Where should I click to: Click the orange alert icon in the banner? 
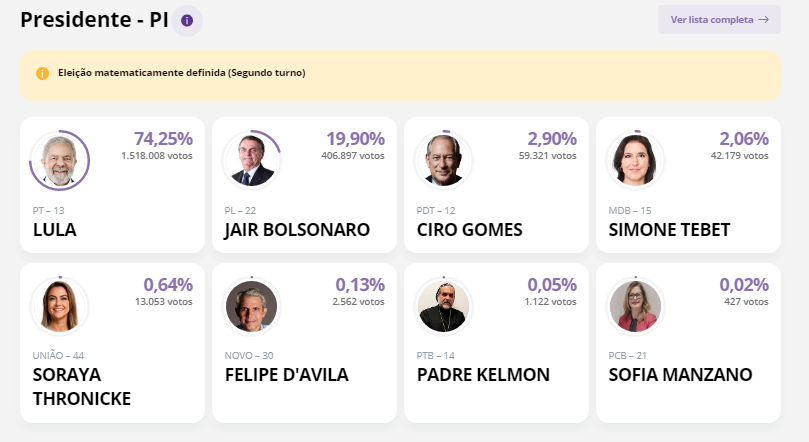[42, 73]
